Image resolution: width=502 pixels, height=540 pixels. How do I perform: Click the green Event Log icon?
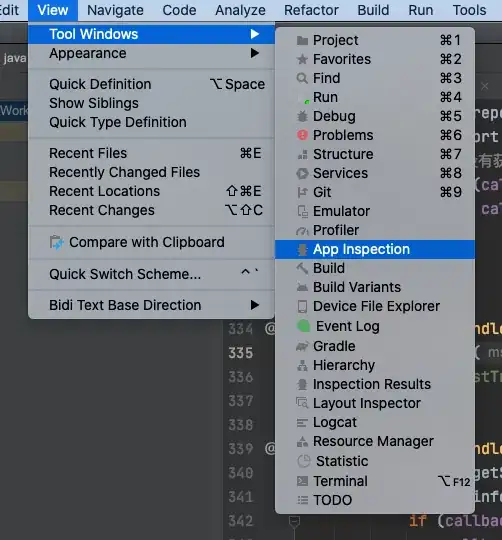tap(303, 326)
